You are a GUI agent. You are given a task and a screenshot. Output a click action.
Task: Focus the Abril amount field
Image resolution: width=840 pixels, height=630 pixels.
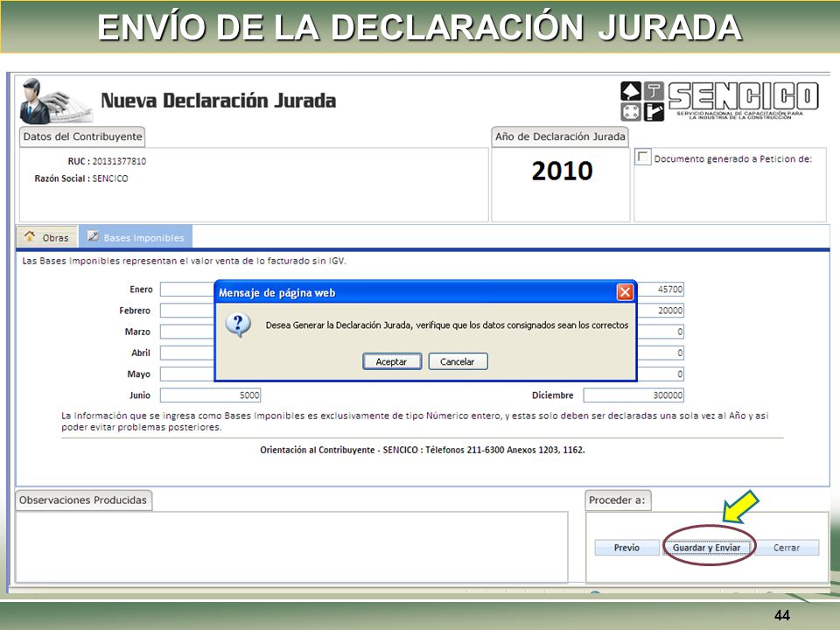point(187,353)
